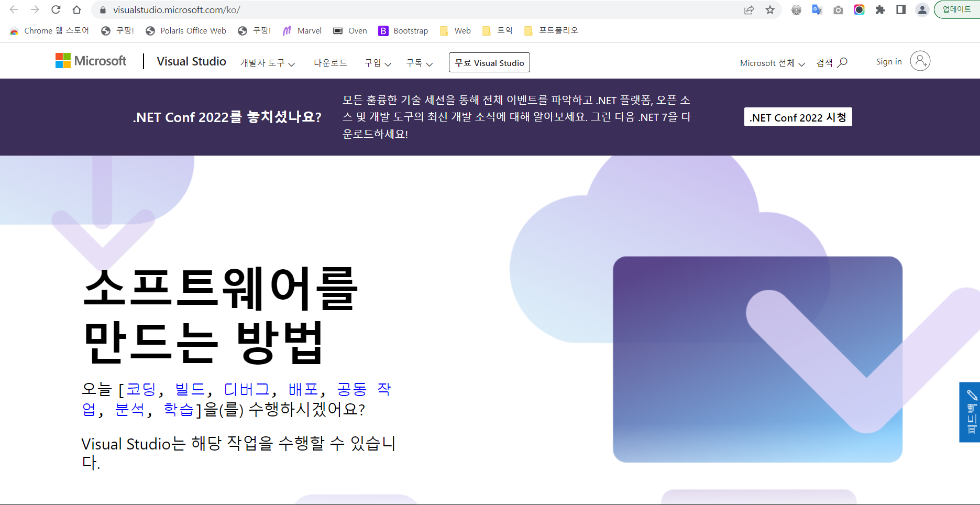Open the Chrome profile avatar
Viewport: 980px width, 505px height.
tap(922, 10)
